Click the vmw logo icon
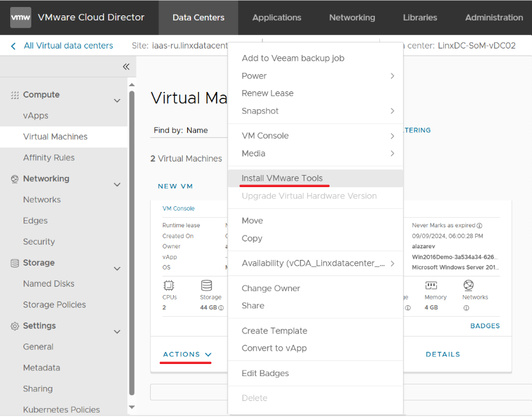 20,17
